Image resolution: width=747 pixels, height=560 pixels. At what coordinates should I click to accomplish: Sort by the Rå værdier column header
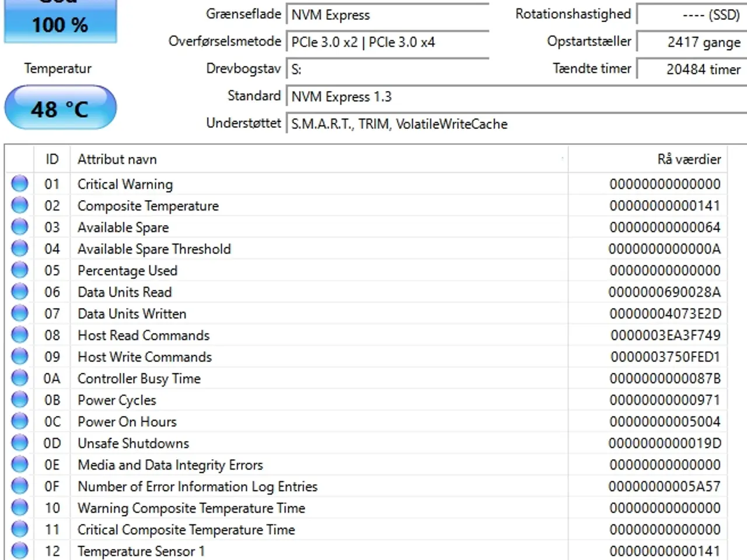pyautogui.click(x=648, y=159)
